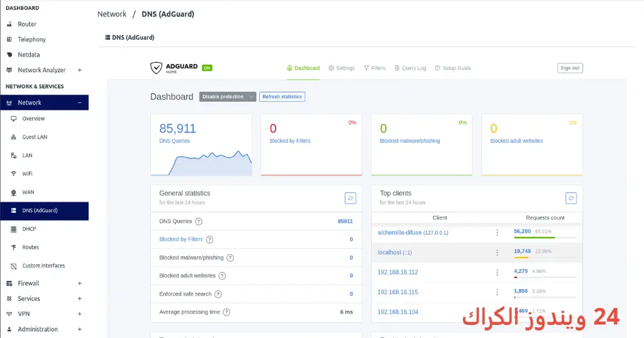Click the DHCP sidebar icon
This screenshot has height=338, width=644.
[x=14, y=229]
